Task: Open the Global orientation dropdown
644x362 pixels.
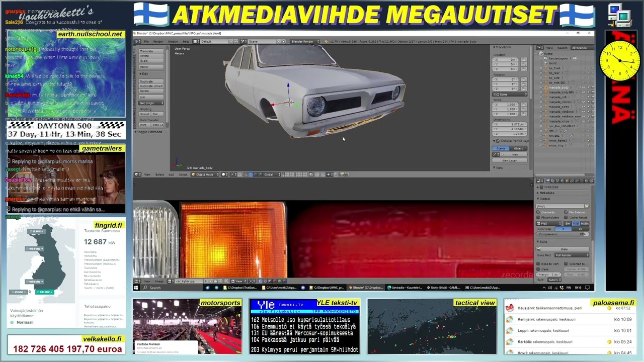Action: coord(271,174)
